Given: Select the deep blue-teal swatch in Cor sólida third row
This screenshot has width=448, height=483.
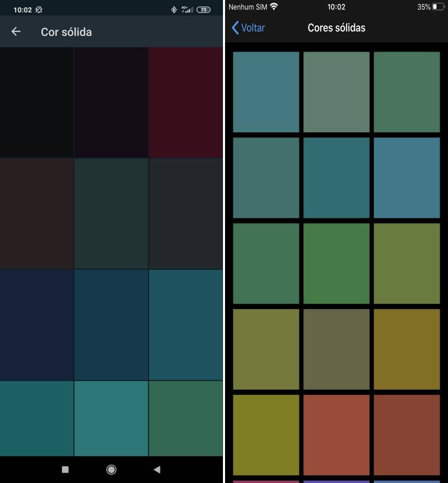Looking at the screenshot, I should [111, 325].
